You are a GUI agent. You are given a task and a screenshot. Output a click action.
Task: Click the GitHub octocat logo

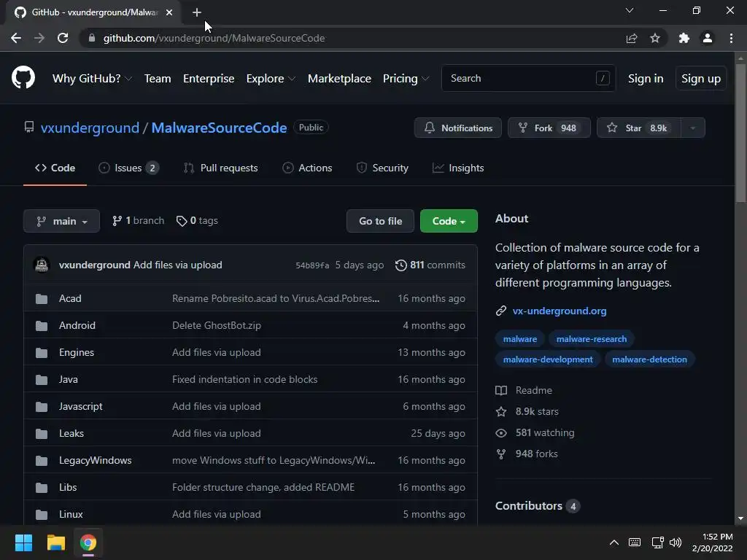23,78
